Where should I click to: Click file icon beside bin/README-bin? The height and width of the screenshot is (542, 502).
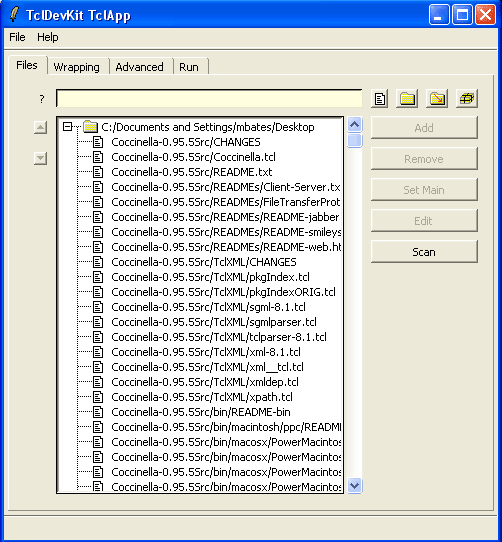click(x=98, y=412)
